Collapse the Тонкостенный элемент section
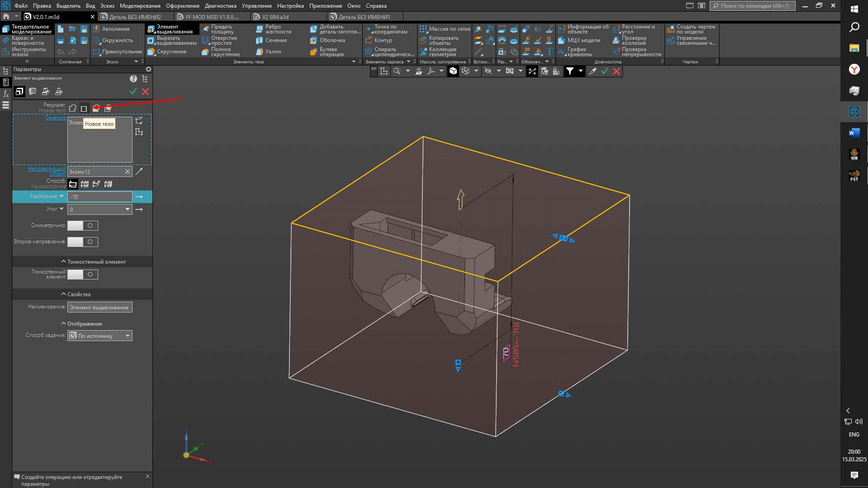 [x=63, y=261]
